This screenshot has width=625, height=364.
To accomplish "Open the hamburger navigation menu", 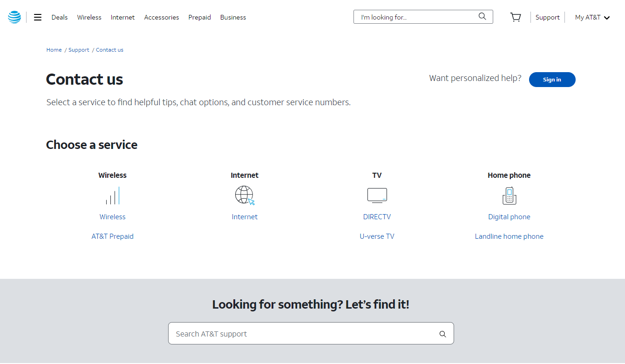I will click(x=38, y=17).
